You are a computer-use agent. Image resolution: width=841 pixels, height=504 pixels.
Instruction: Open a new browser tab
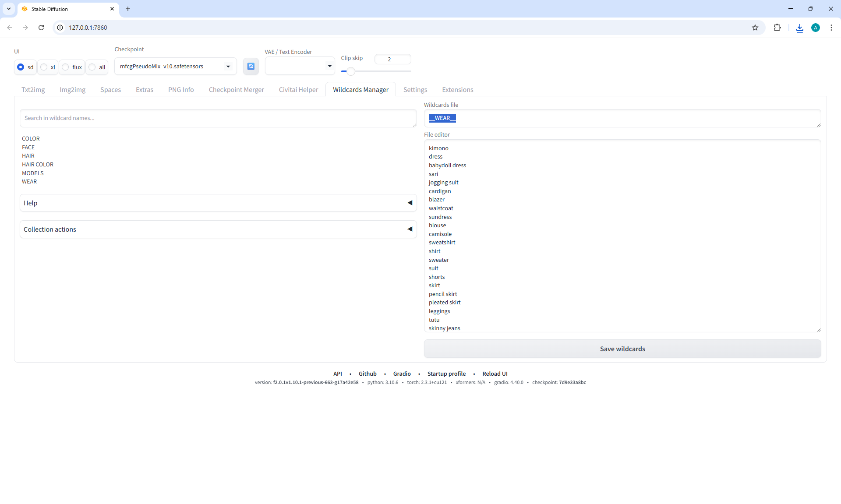pos(128,9)
